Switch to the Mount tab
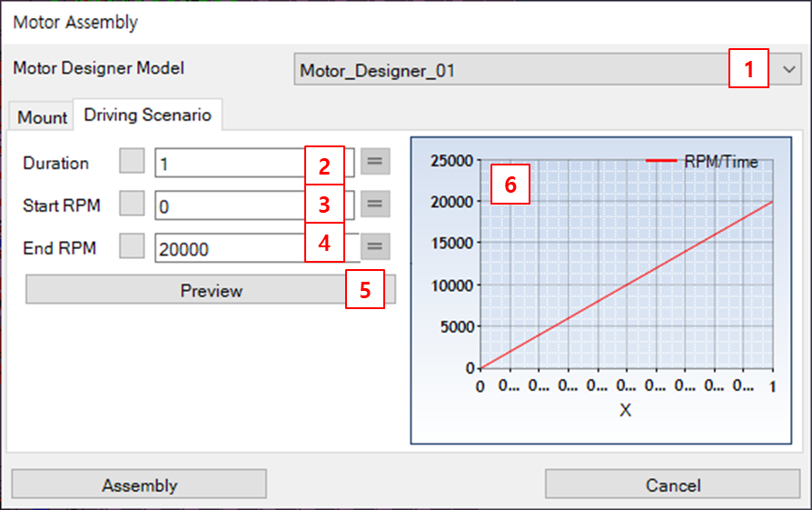The image size is (812, 510). (x=42, y=117)
